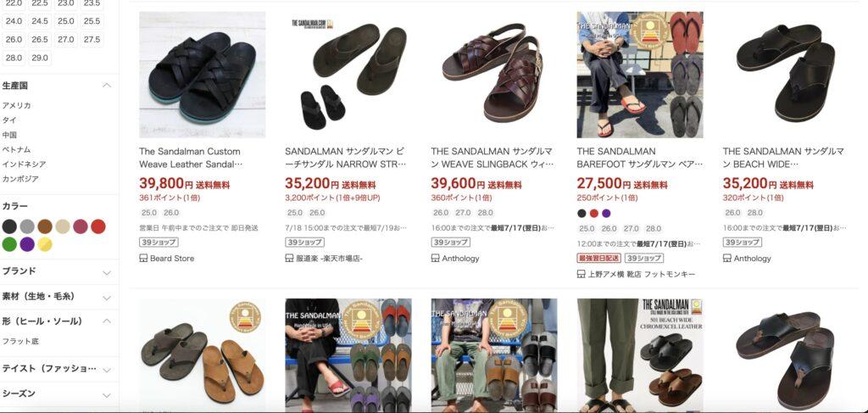Click the 39ショップ badge under Beard Store listing
868x413 pixels.
[159, 242]
